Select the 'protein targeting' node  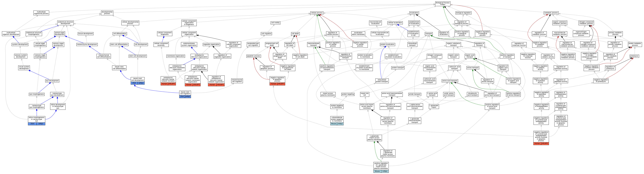tap(348, 94)
